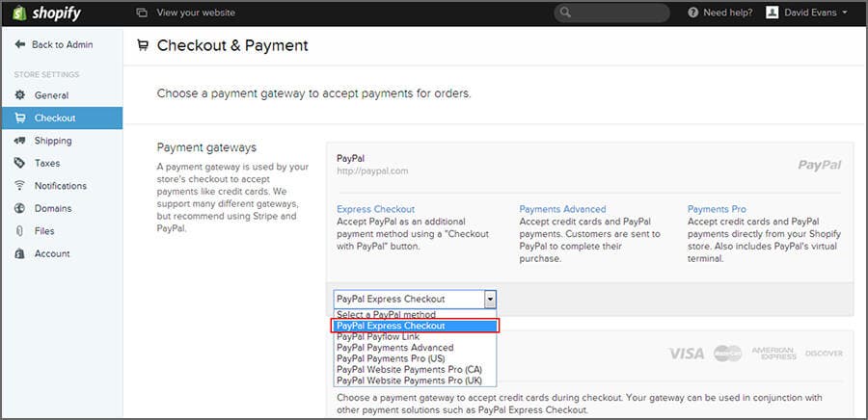Collapse the PayPal method dropdown arrow
This screenshot has width=868, height=420.
pyautogui.click(x=490, y=299)
